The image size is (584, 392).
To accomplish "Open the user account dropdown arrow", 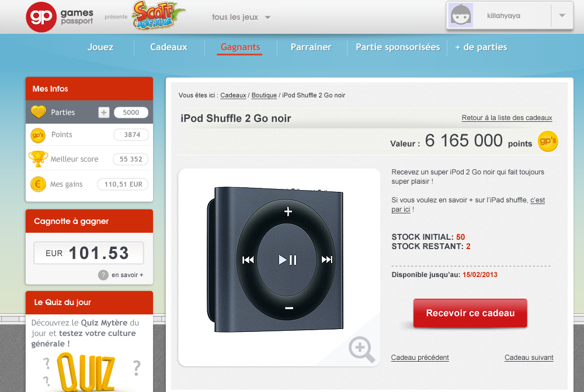I will tap(562, 16).
